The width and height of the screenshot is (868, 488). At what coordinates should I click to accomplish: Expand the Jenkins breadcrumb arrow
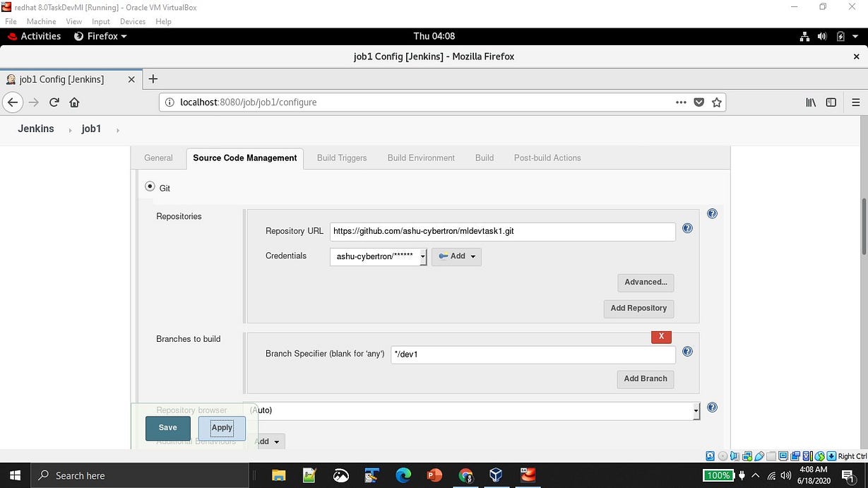(x=70, y=130)
